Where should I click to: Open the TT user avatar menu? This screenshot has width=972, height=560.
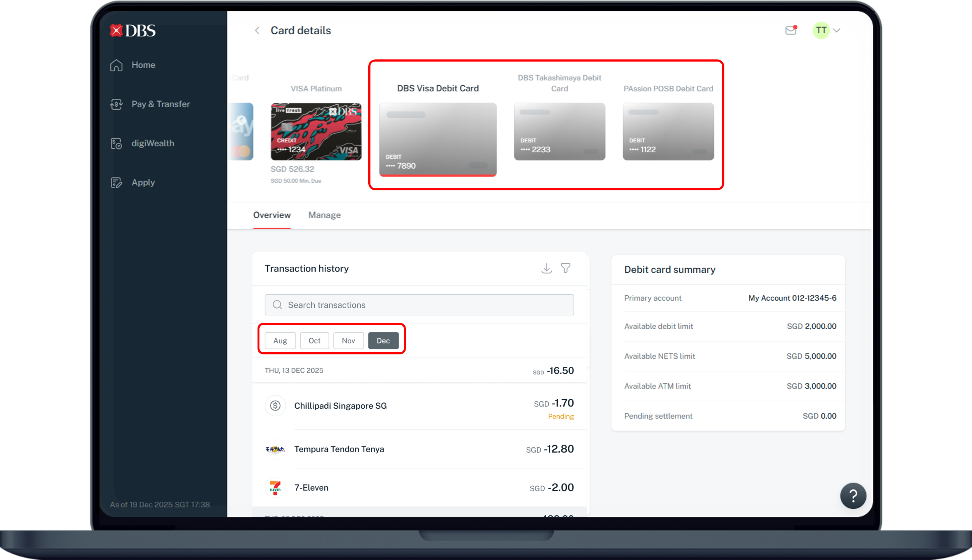click(821, 30)
